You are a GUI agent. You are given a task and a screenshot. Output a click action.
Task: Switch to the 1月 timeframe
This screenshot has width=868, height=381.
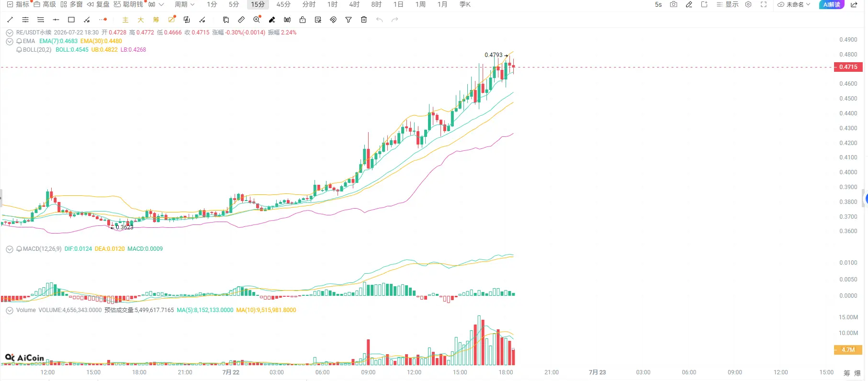point(442,4)
